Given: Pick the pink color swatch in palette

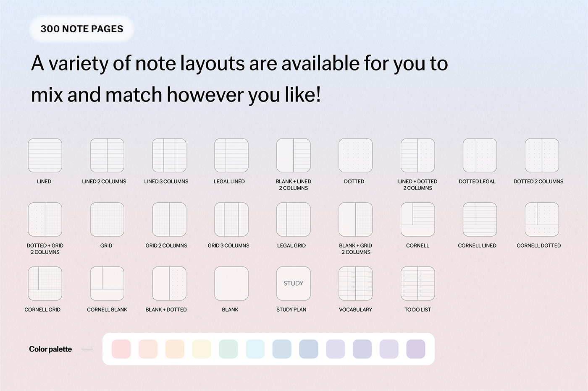Looking at the screenshot, I should tap(121, 349).
